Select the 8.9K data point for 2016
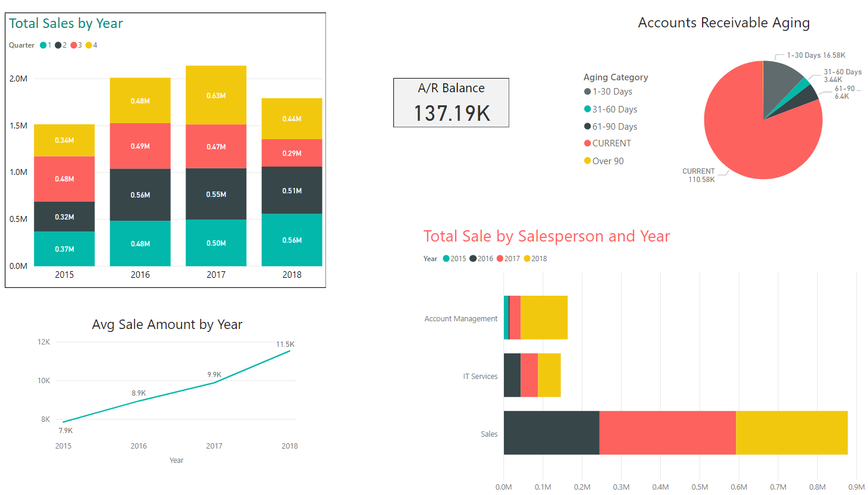The image size is (868, 495). coord(139,401)
